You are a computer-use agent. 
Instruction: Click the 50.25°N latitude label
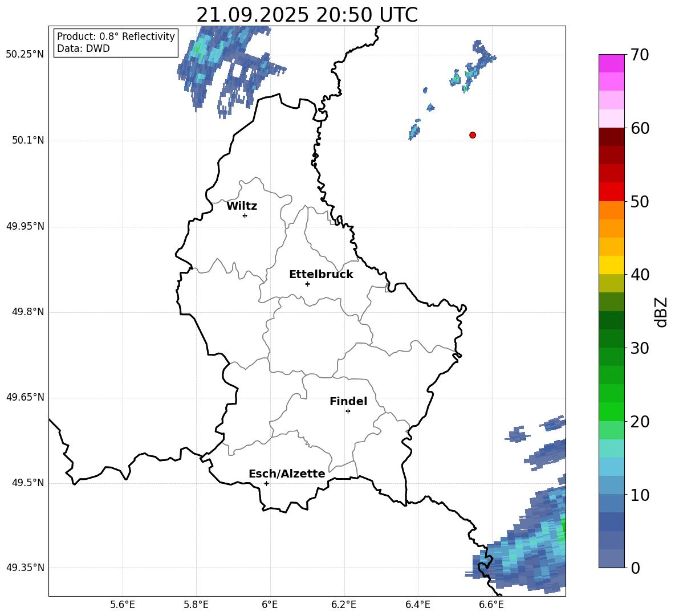click(25, 55)
